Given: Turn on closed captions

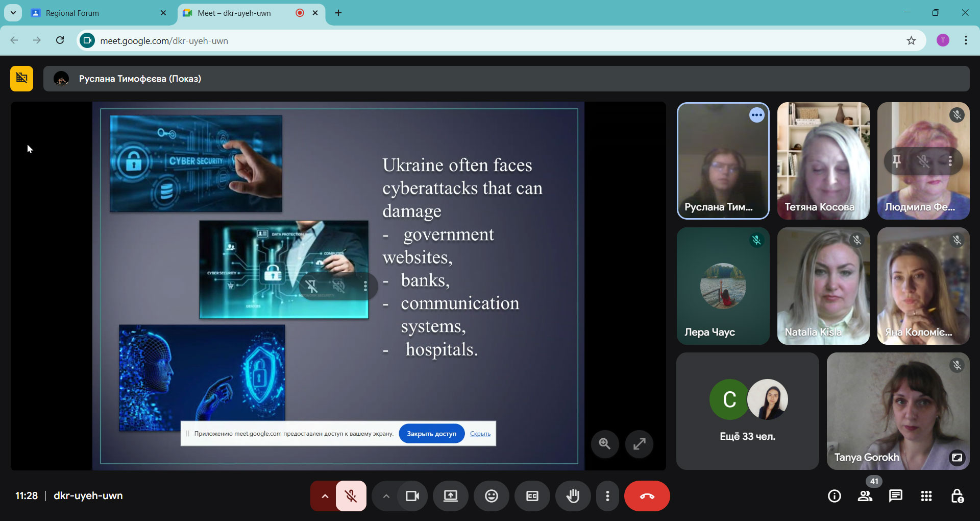Looking at the screenshot, I should 532,496.
